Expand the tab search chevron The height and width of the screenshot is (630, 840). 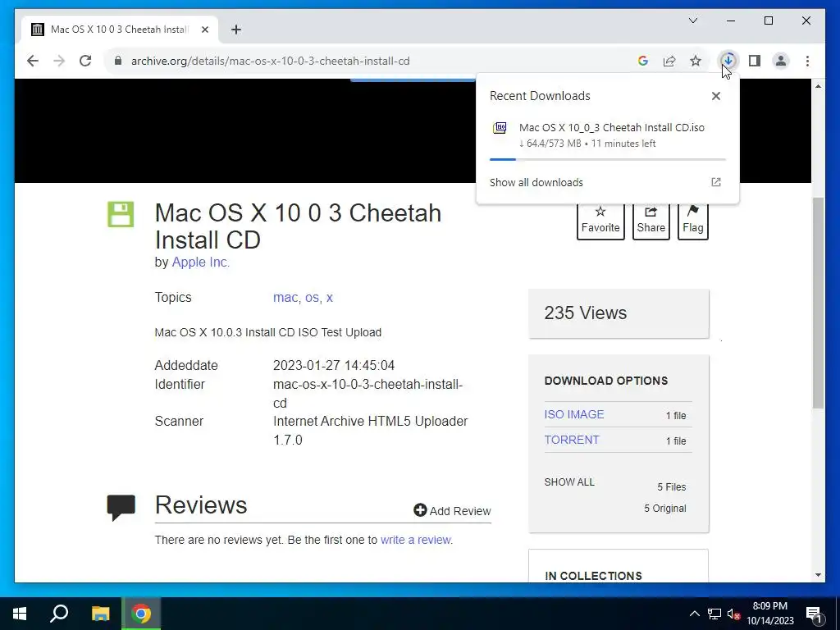pyautogui.click(x=692, y=21)
